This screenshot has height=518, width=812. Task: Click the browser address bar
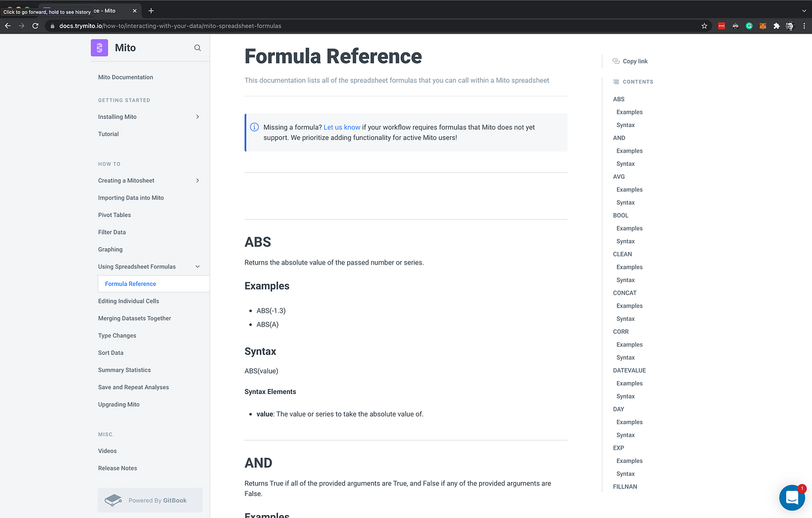click(x=371, y=26)
